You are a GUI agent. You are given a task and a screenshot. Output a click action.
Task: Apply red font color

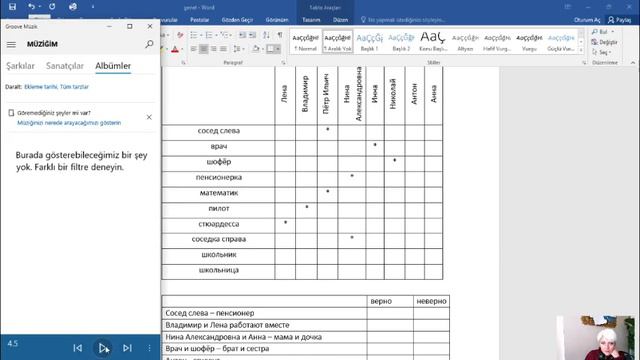point(175,49)
